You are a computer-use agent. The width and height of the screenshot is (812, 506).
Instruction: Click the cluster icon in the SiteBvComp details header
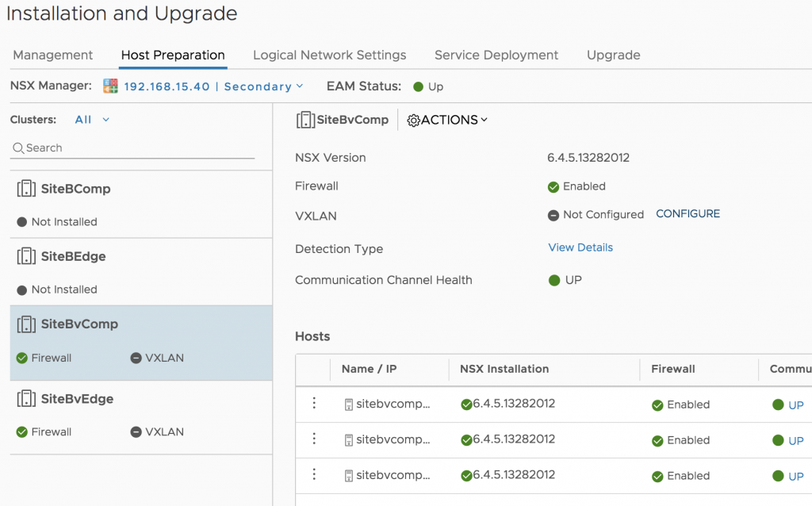pos(305,120)
